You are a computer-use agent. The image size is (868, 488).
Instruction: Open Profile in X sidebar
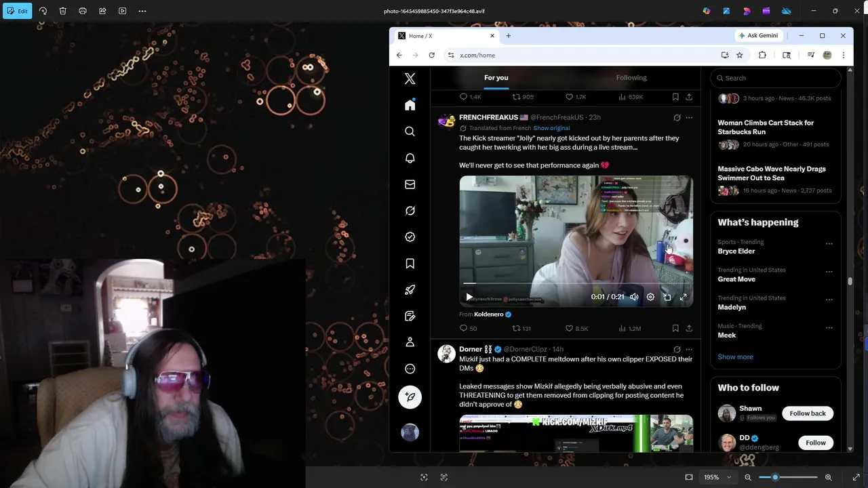coord(410,343)
